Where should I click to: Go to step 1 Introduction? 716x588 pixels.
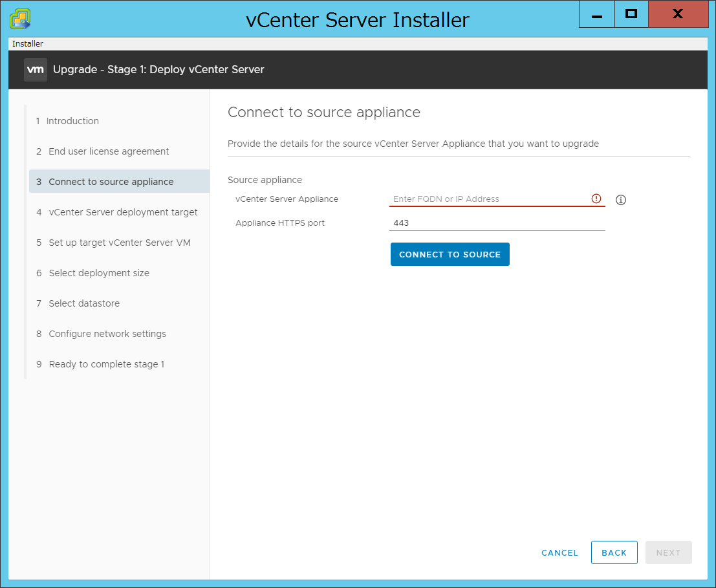pyautogui.click(x=119, y=121)
